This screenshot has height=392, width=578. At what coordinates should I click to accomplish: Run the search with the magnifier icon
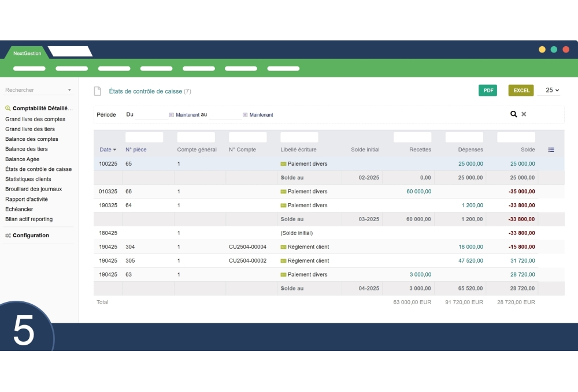[513, 114]
